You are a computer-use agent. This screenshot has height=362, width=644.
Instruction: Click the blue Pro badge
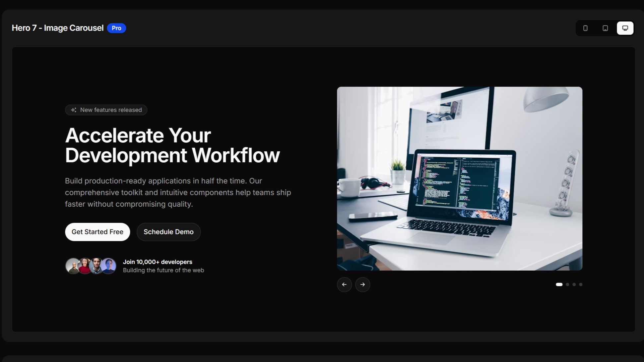tap(116, 28)
